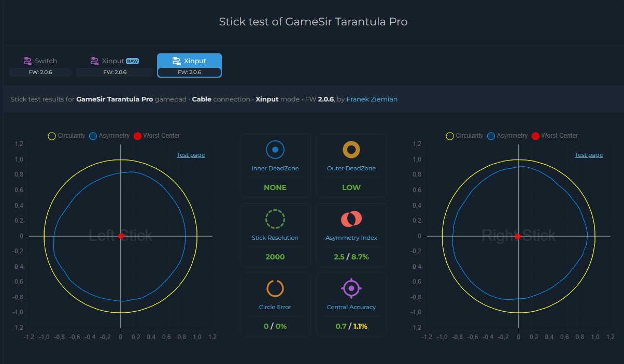Click the Circle Error label
Viewport: 624px width, 364px height.
275,307
